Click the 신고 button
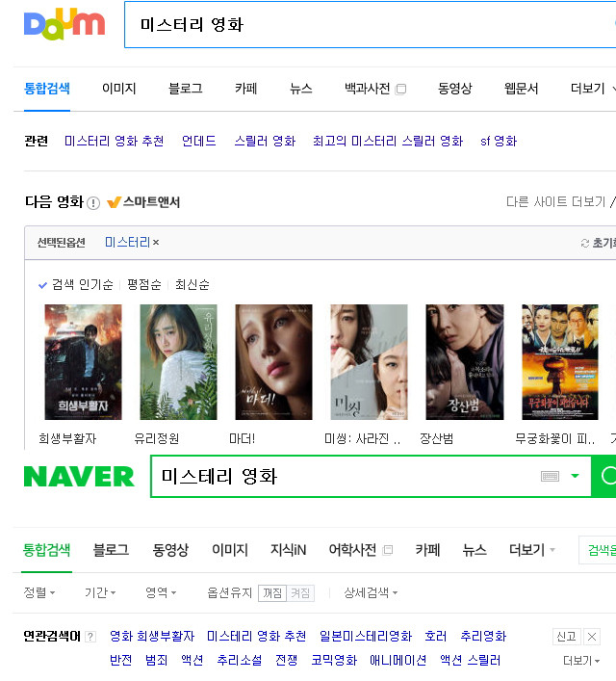This screenshot has height=681, width=616. point(567,637)
